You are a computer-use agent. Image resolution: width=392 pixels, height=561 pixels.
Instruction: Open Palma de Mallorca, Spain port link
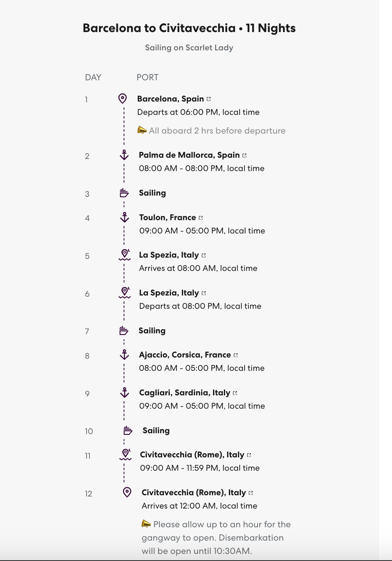click(x=189, y=155)
